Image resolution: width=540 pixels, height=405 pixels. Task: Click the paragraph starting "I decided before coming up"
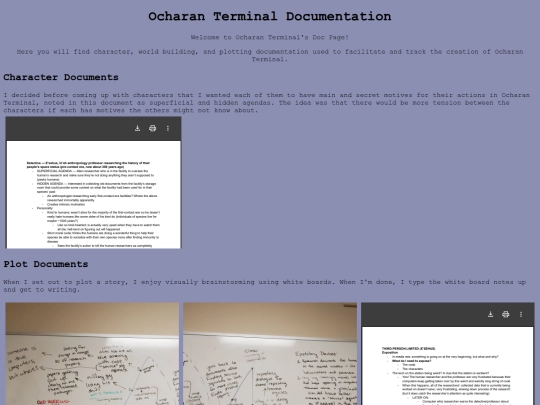pos(267,103)
